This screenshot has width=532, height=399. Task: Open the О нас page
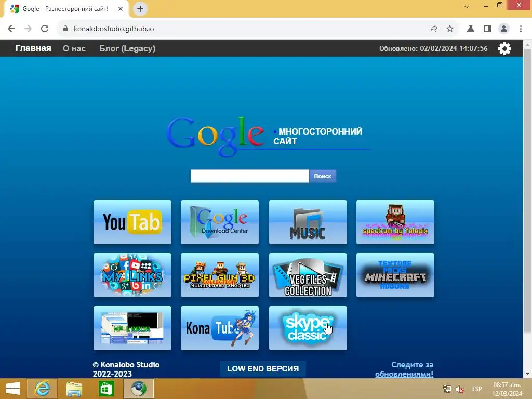[x=74, y=48]
